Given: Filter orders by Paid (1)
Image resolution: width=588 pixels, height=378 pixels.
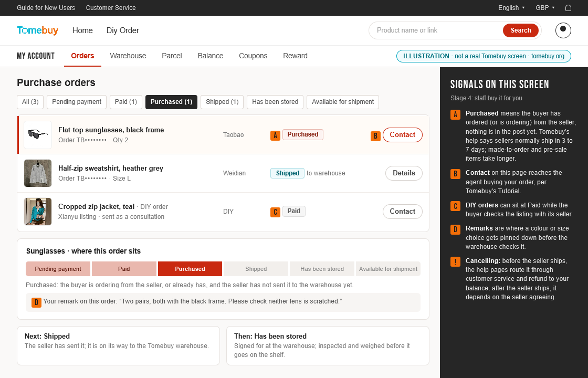Looking at the screenshot, I should click(x=126, y=102).
